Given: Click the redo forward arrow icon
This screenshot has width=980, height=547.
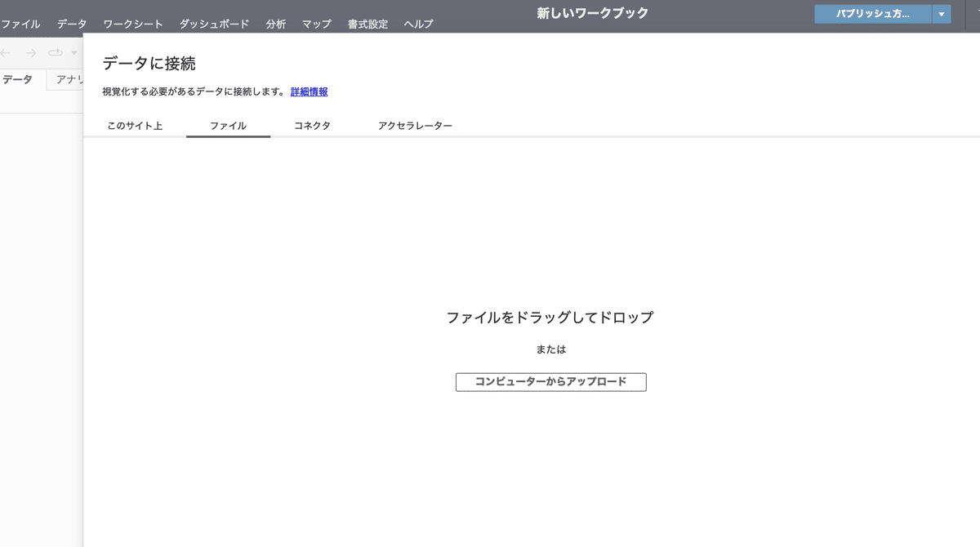Looking at the screenshot, I should click(31, 53).
